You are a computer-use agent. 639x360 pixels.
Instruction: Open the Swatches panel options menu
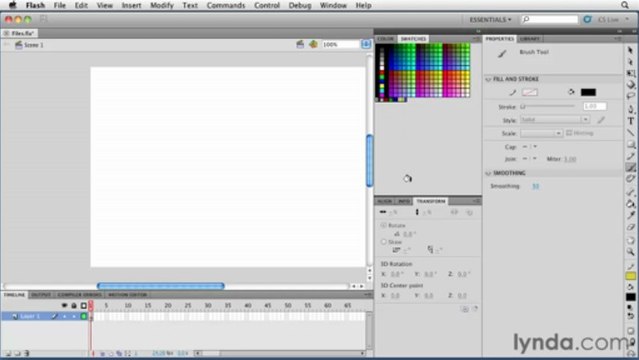(x=476, y=39)
